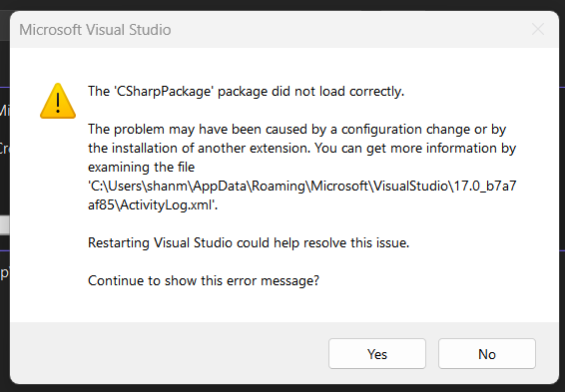Click the Microsoft Visual Studio title text
This screenshot has height=392, width=565.
[95, 30]
